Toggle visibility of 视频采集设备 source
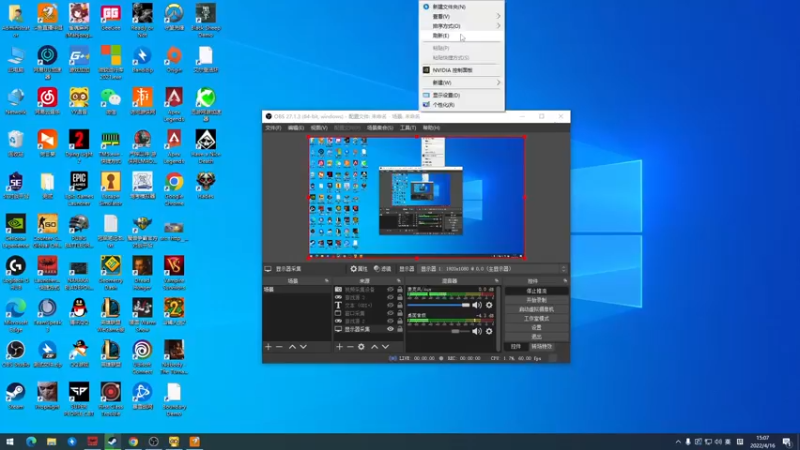Image resolution: width=800 pixels, height=450 pixels. 390,289
